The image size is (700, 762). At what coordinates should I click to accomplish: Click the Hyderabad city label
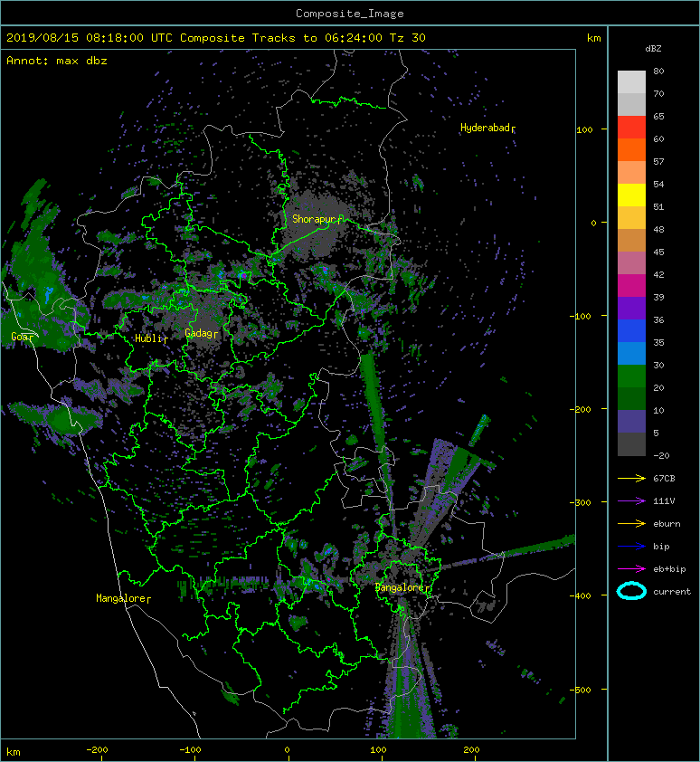(486, 128)
